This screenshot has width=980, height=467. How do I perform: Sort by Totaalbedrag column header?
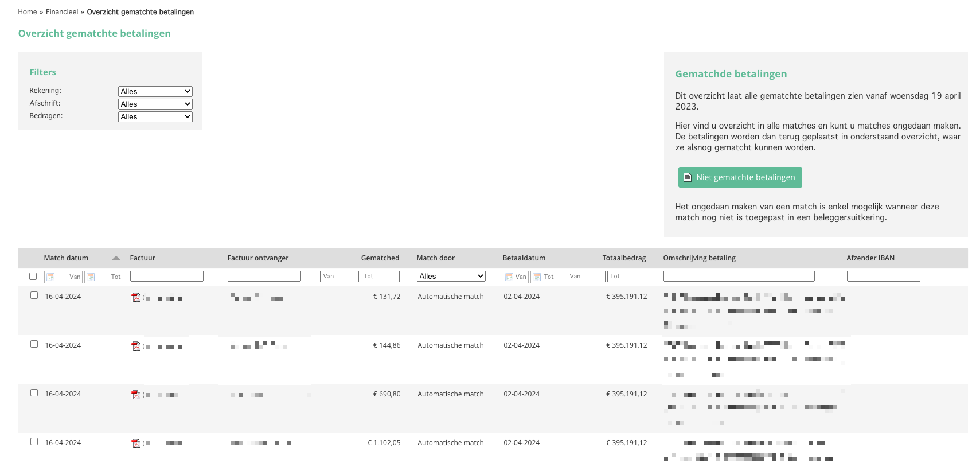point(624,258)
